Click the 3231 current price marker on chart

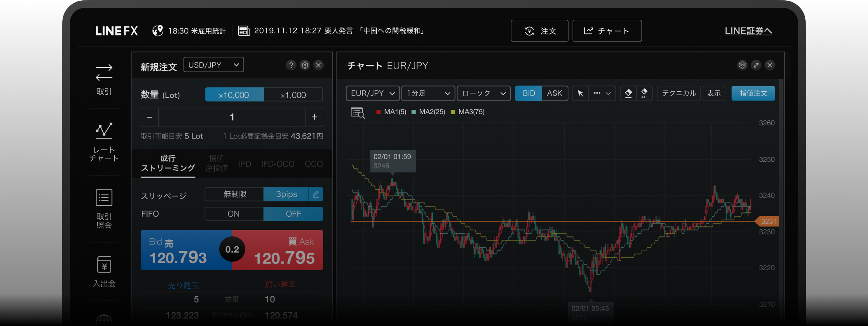[767, 221]
